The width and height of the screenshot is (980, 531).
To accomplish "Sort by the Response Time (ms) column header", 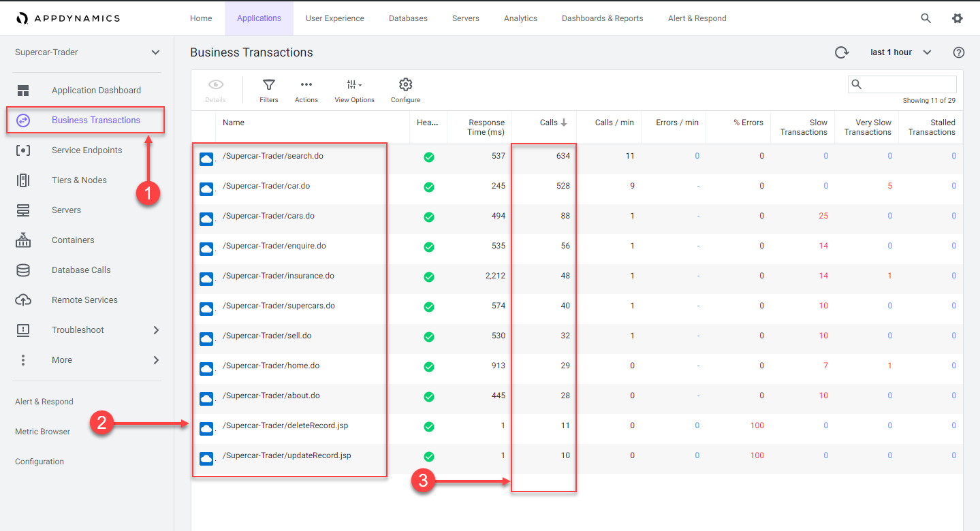I will pyautogui.click(x=486, y=127).
